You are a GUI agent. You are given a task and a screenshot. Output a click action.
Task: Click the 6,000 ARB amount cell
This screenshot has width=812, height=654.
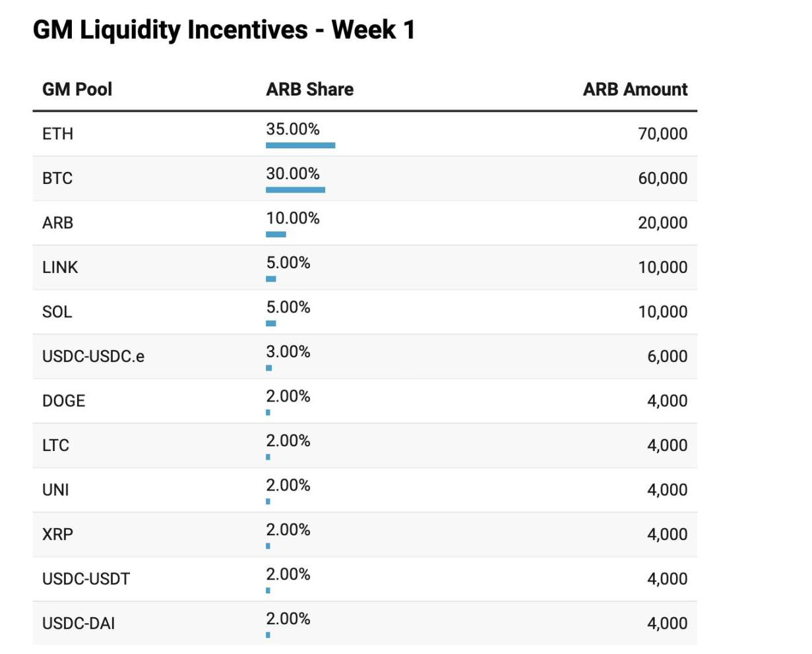pos(667,356)
